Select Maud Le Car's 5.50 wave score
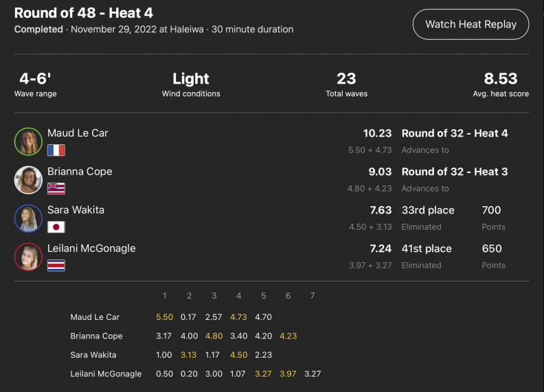This screenshot has height=392, width=544. pyautogui.click(x=164, y=317)
